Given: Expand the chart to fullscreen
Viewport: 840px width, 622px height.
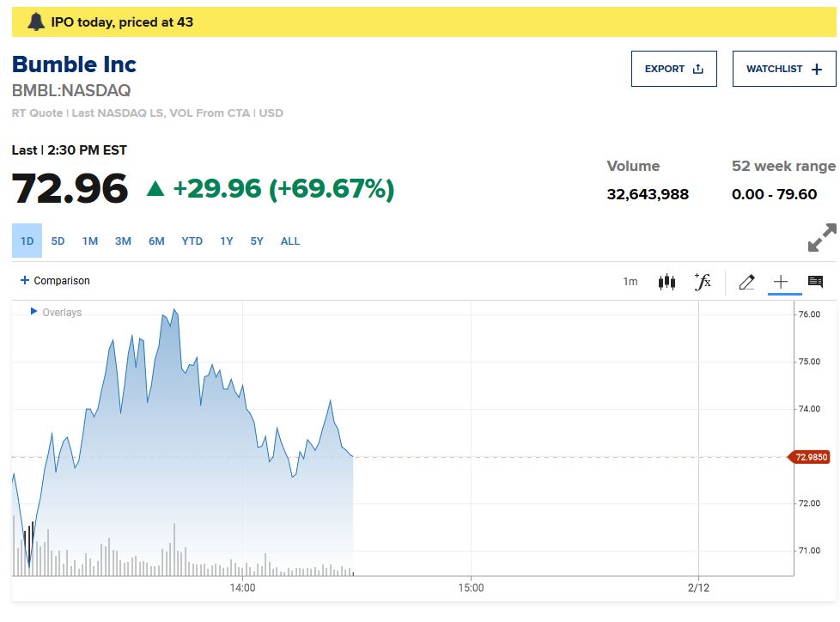Looking at the screenshot, I should tap(822, 238).
